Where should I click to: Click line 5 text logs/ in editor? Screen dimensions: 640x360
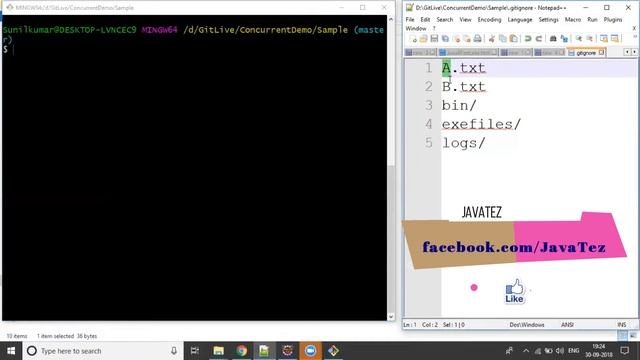(464, 143)
